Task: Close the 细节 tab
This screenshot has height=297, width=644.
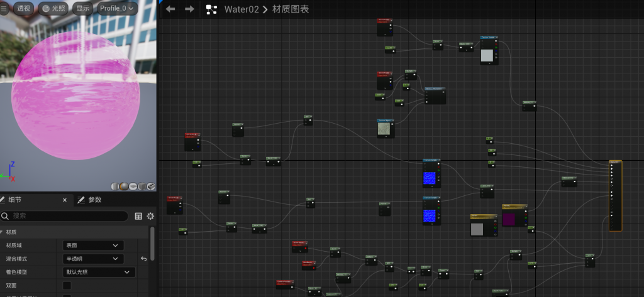Action: click(64, 200)
